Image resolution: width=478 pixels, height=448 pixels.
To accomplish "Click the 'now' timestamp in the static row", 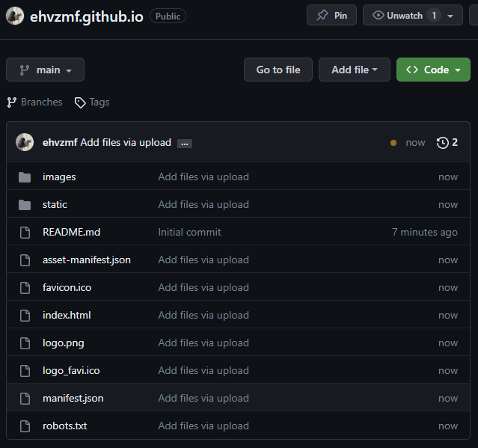I will [x=448, y=205].
